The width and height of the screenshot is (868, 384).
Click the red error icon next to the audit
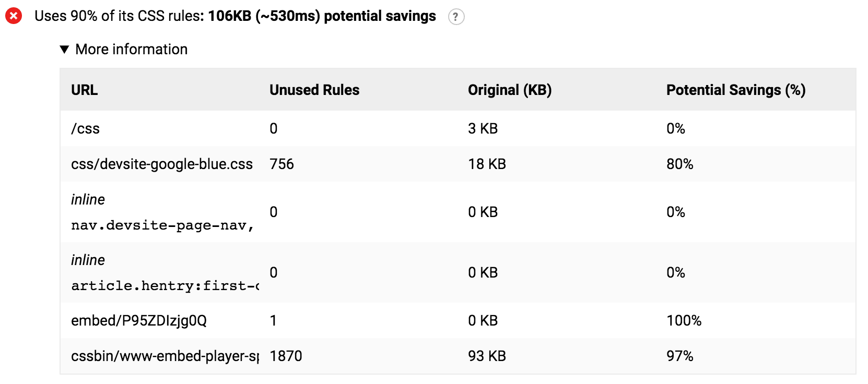tap(14, 16)
